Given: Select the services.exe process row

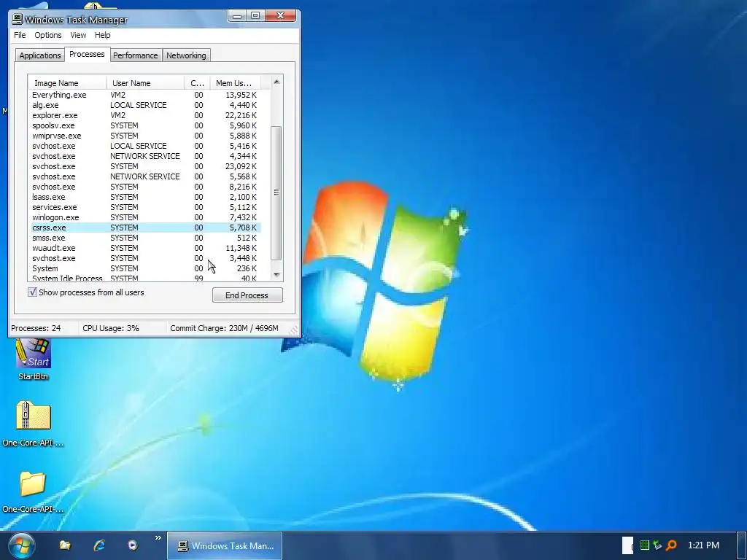Looking at the screenshot, I should point(146,207).
